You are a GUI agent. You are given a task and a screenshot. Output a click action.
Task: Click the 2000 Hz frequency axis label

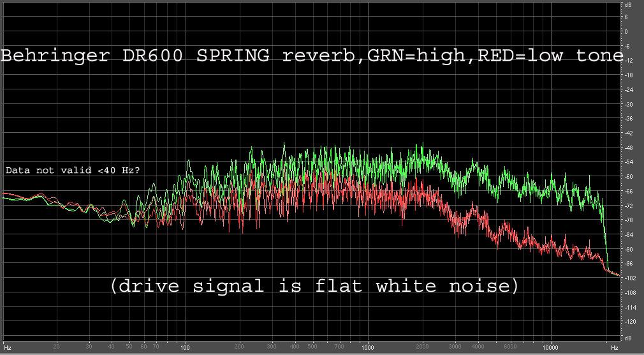423,347
